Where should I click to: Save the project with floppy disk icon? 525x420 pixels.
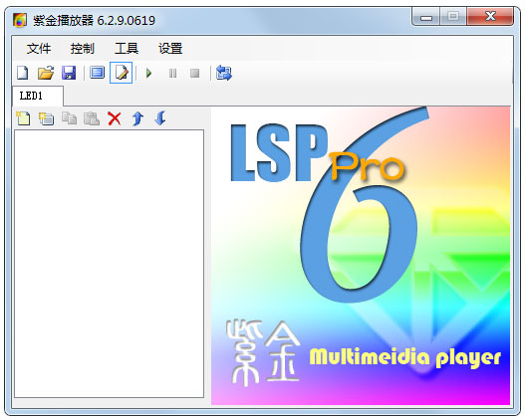[x=69, y=73]
